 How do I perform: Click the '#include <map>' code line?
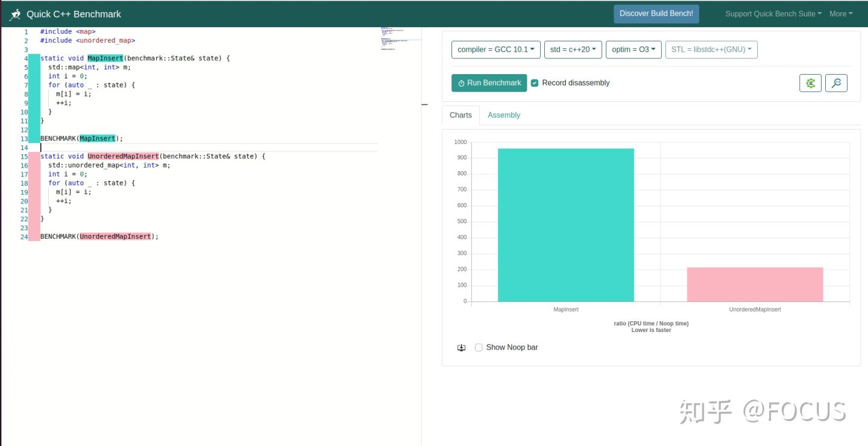click(68, 32)
